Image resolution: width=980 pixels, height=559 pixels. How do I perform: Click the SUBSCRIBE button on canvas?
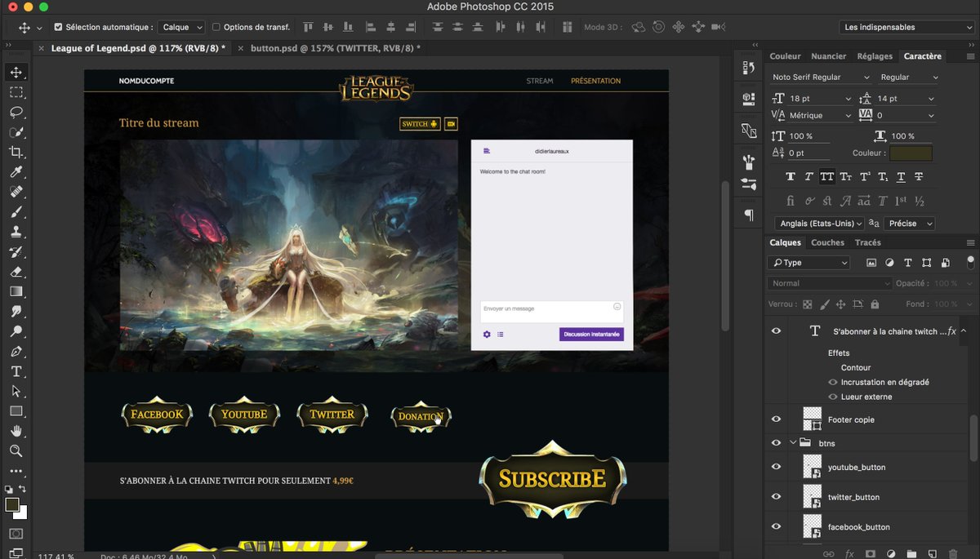(x=552, y=479)
